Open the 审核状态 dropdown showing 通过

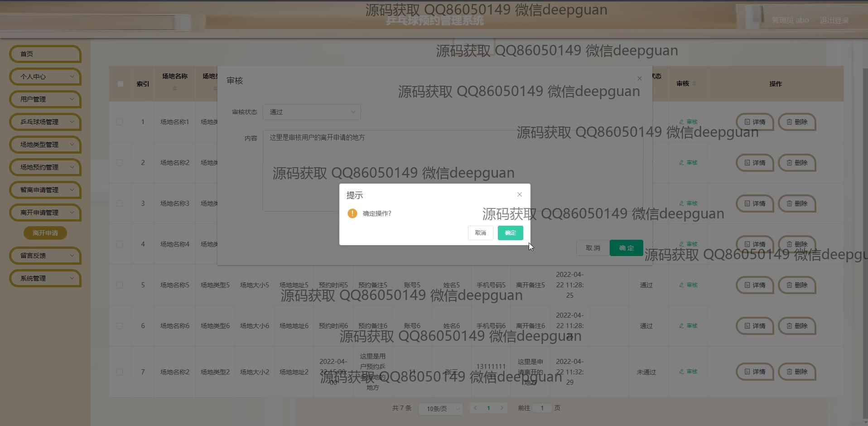coord(312,112)
